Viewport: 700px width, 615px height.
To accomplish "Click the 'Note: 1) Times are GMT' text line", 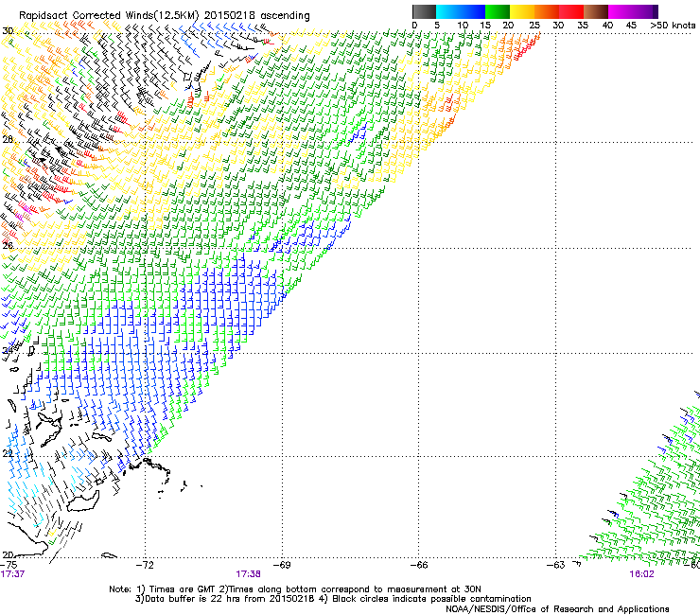I will tap(294, 589).
